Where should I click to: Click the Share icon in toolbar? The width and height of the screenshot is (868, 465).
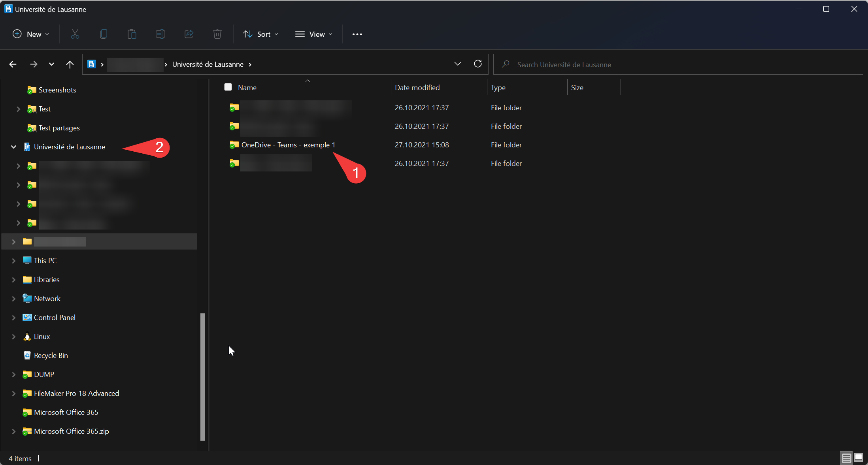tap(189, 34)
